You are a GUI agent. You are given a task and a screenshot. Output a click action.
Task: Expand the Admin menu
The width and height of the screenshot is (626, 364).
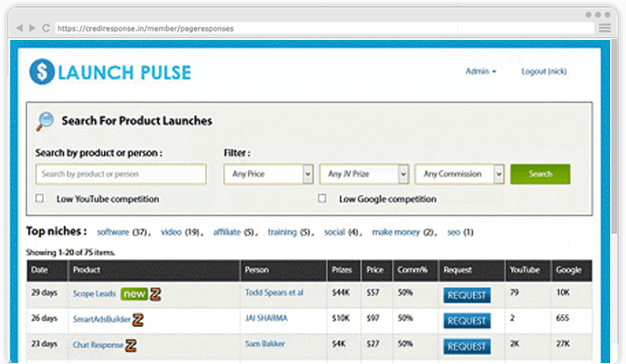(481, 71)
